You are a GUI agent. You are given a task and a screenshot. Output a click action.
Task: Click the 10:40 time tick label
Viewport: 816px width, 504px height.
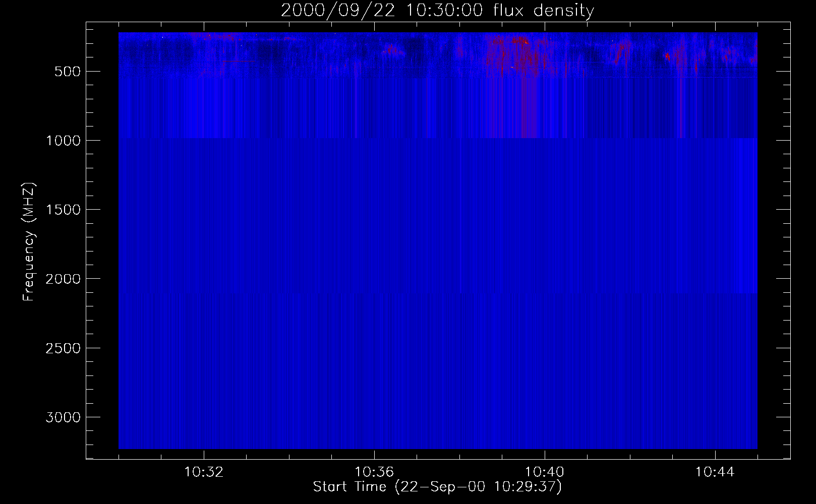pos(545,472)
